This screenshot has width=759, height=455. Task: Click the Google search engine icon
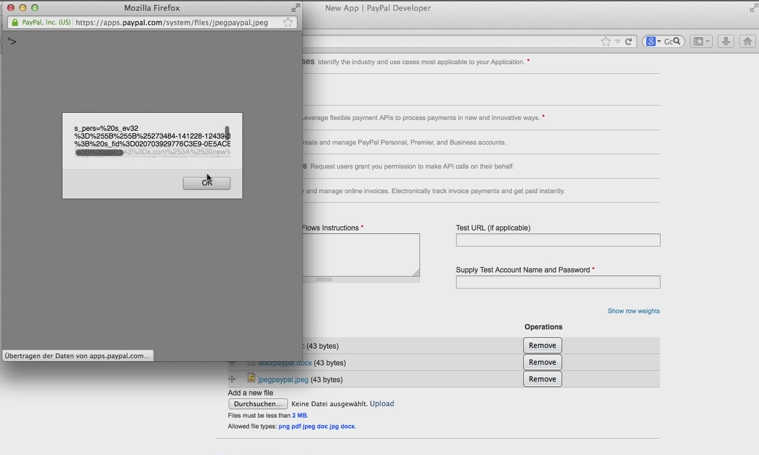tap(651, 42)
